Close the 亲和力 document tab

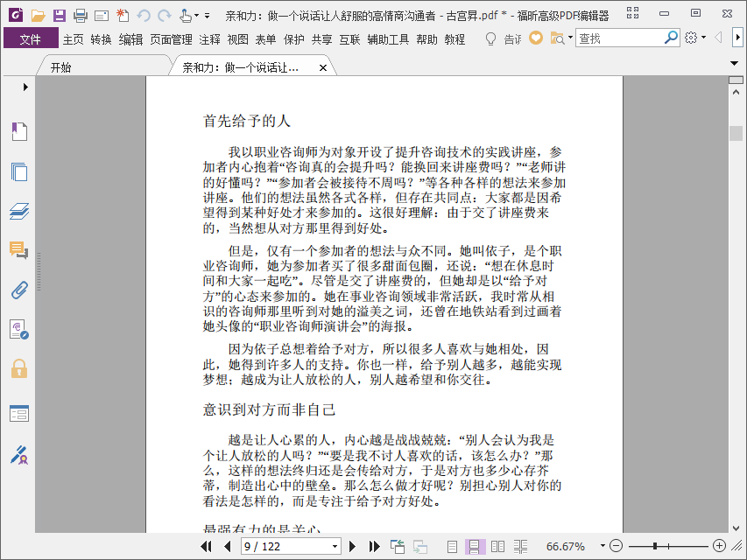click(x=323, y=67)
